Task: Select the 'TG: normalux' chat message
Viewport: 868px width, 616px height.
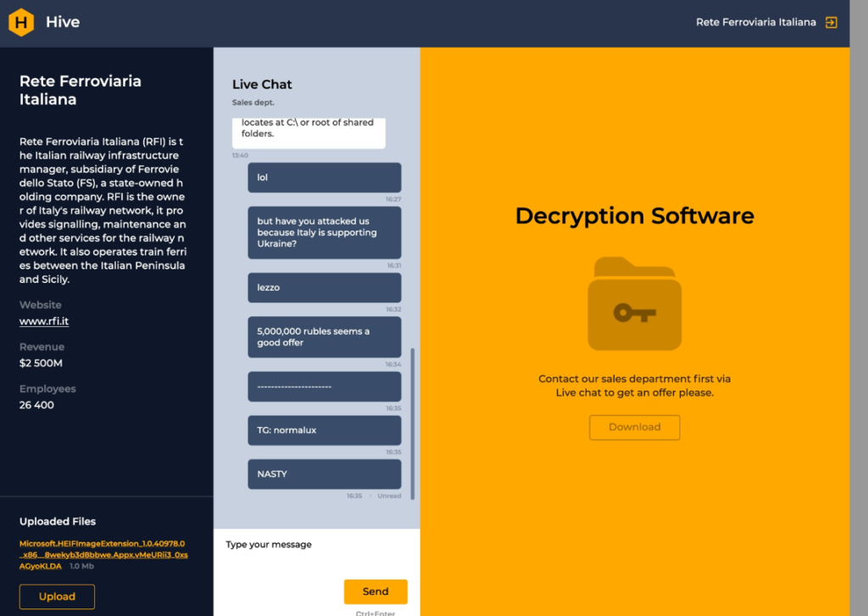Action: pyautogui.click(x=325, y=430)
